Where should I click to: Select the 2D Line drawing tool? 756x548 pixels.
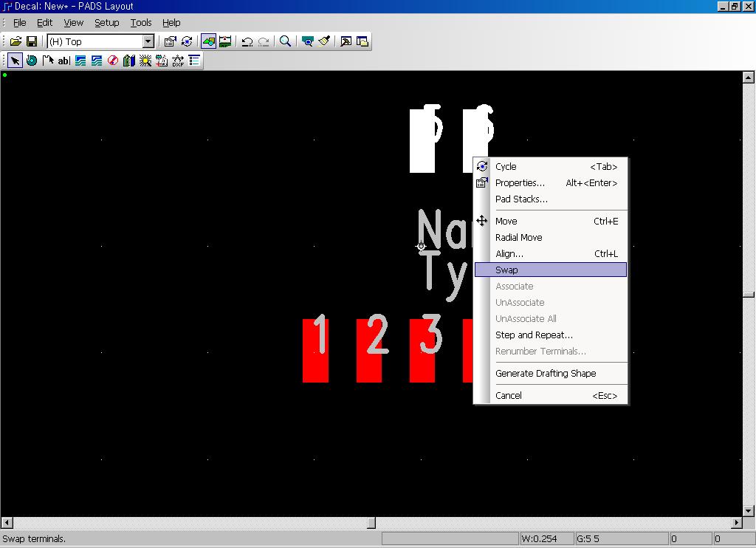point(48,61)
